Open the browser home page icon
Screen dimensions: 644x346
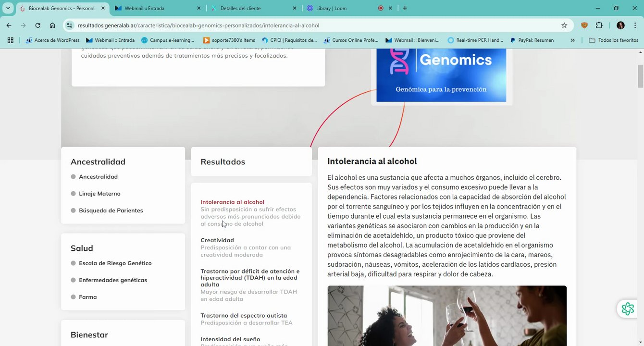pyautogui.click(x=52, y=25)
